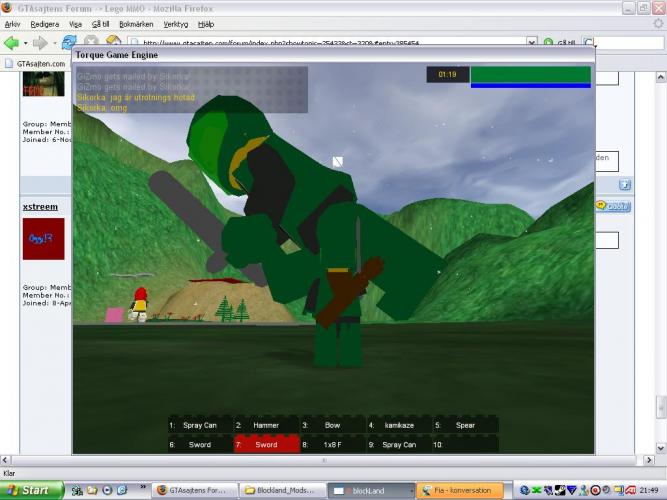Click the Quote button on the post
The width and height of the screenshot is (667, 500).
point(613,206)
